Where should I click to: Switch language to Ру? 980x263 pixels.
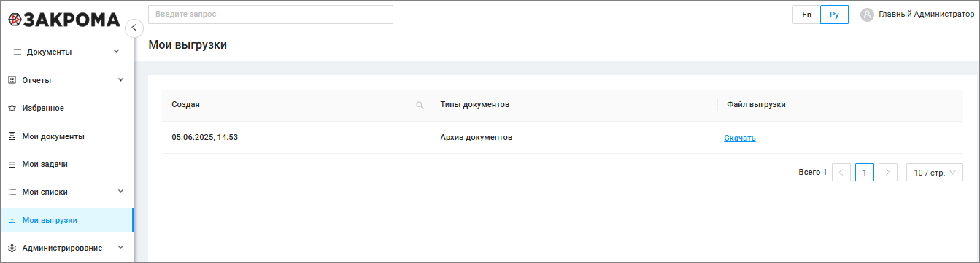834,15
